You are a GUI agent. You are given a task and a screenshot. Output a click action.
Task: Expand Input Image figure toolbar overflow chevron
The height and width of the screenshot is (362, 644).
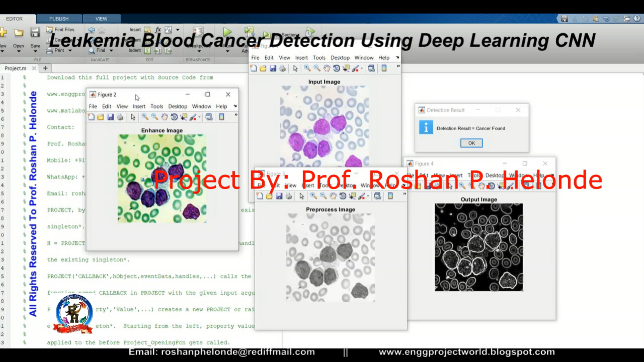point(398,66)
